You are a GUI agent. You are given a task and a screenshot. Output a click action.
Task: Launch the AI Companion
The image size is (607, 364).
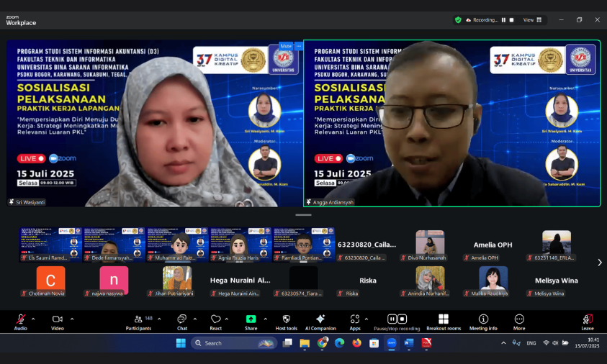320,322
